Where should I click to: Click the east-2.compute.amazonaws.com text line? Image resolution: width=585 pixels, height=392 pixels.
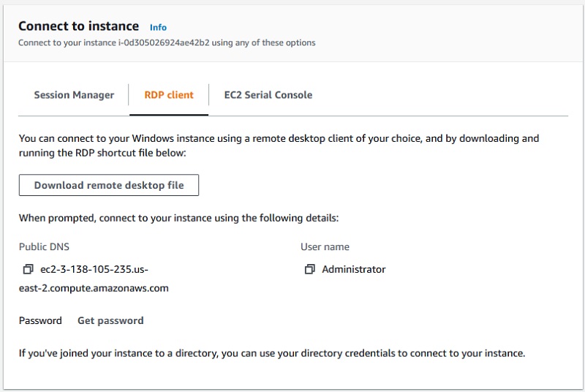click(94, 288)
